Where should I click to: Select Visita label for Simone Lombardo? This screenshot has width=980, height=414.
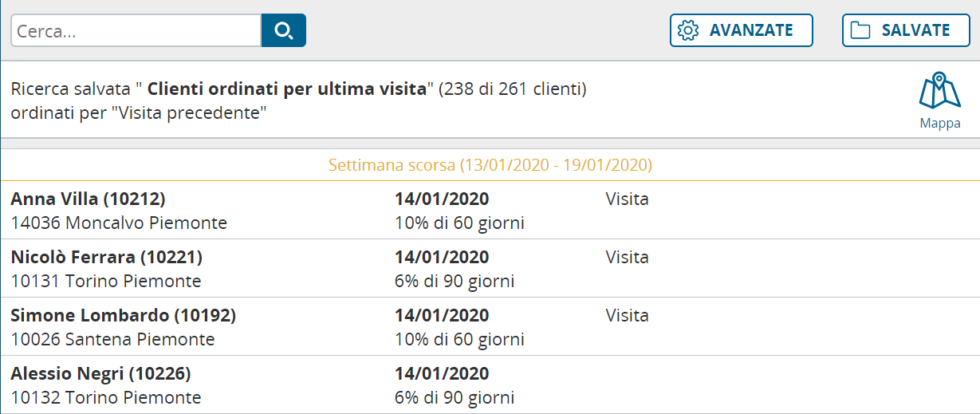click(x=628, y=316)
